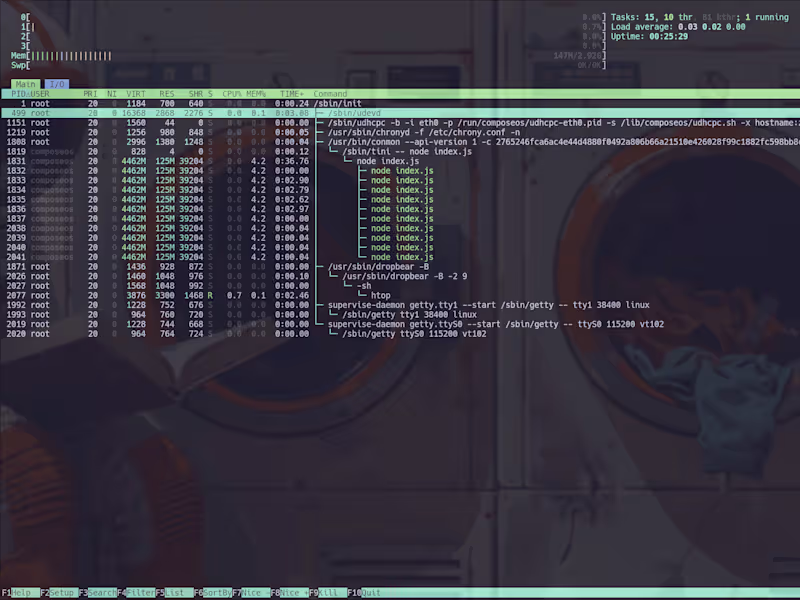Open F6 SortBy menu
The height and width of the screenshot is (600, 800).
[213, 592]
